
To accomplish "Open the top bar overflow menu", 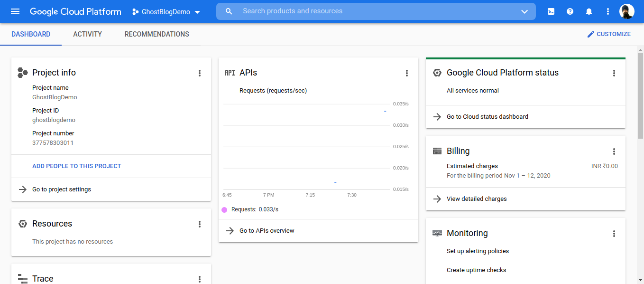I will (x=607, y=11).
